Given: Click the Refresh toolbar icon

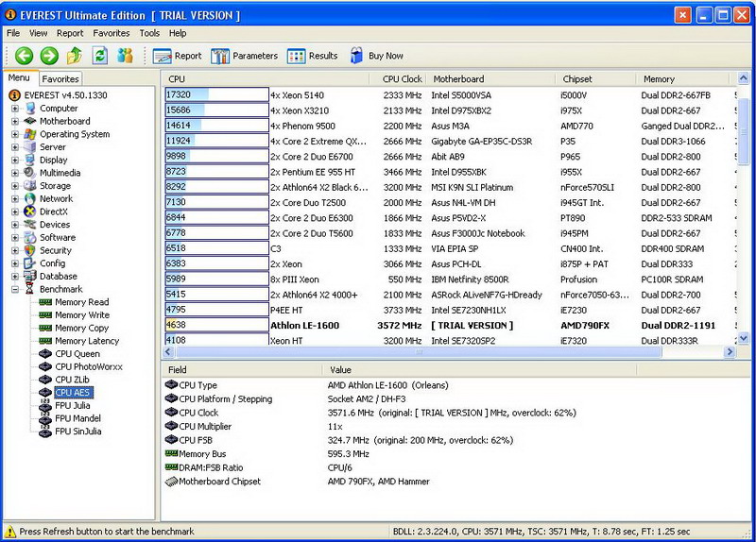Looking at the screenshot, I should point(100,56).
